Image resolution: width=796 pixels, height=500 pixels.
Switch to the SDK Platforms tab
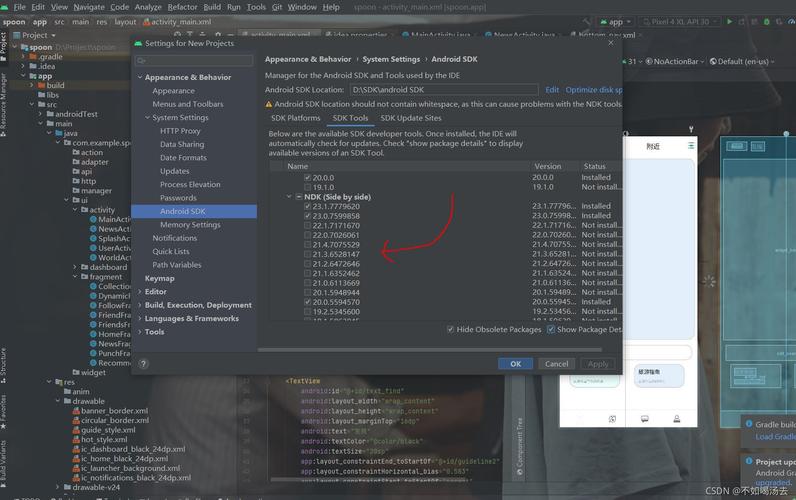coord(296,118)
